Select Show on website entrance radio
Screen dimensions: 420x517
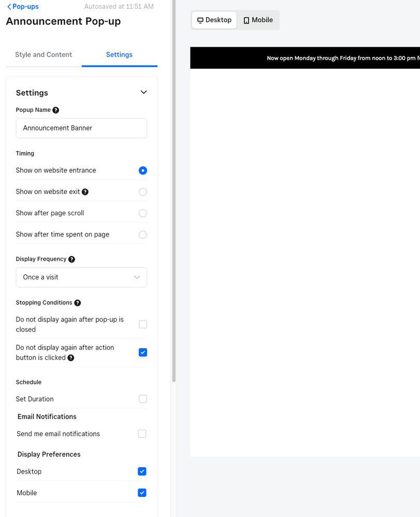[143, 170]
